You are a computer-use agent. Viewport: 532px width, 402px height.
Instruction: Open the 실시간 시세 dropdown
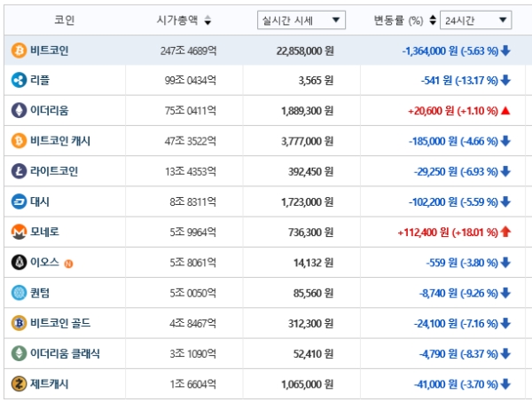pyautogui.click(x=301, y=20)
